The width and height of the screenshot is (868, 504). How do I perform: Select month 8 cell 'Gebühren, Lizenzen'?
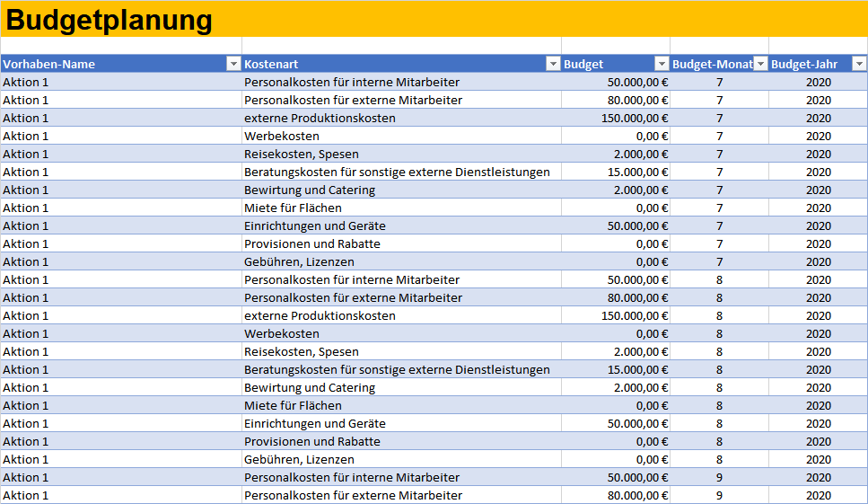click(401, 460)
